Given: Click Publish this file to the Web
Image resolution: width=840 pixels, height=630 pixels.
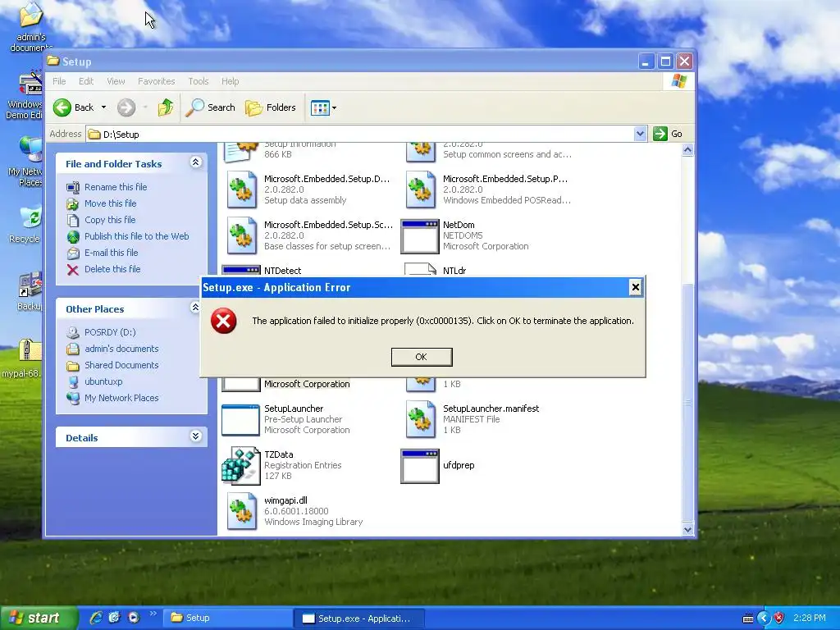Looking at the screenshot, I should 137,236.
